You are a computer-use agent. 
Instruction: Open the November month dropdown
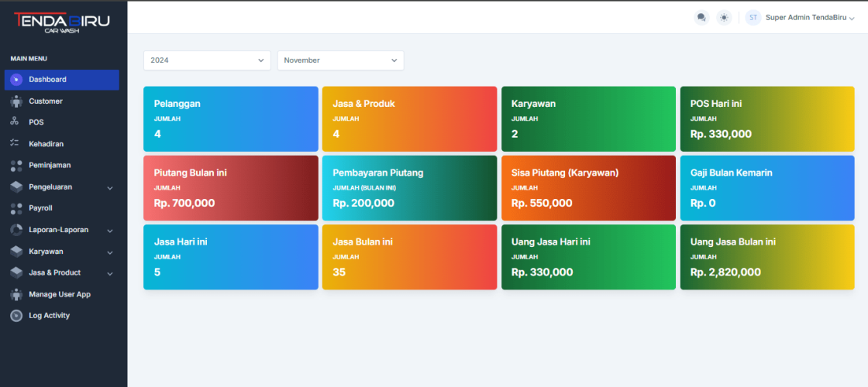(340, 60)
